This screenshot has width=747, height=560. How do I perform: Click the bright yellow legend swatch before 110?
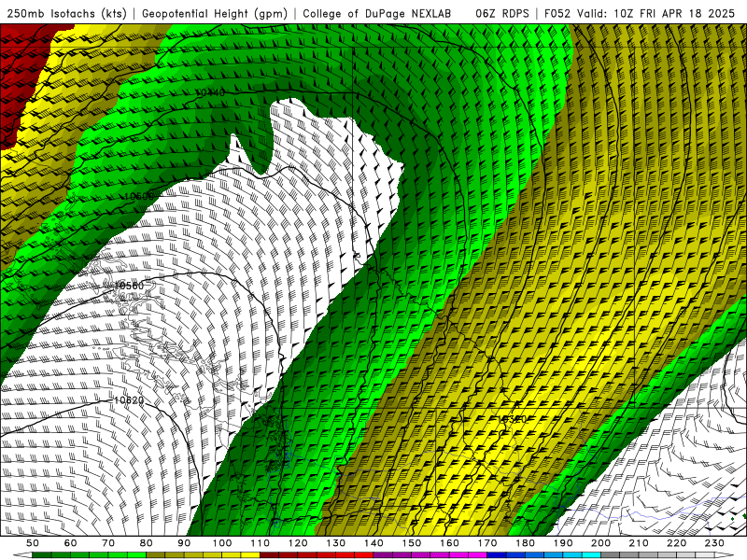250,555
